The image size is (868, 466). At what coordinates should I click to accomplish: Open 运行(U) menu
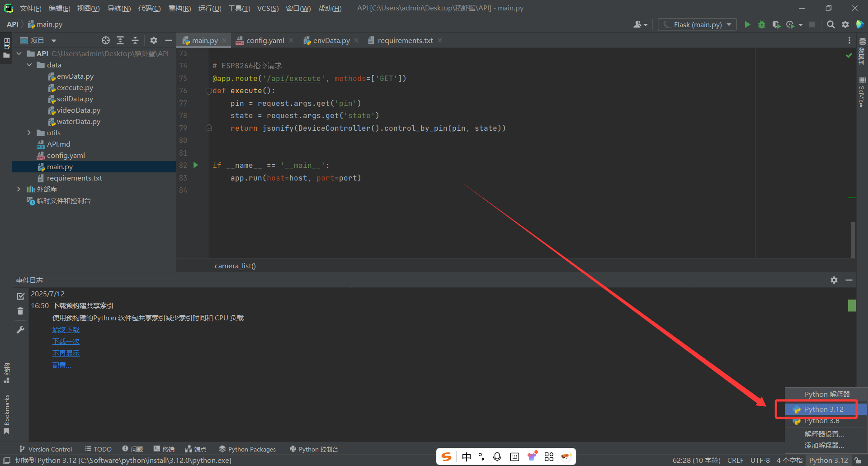[210, 8]
